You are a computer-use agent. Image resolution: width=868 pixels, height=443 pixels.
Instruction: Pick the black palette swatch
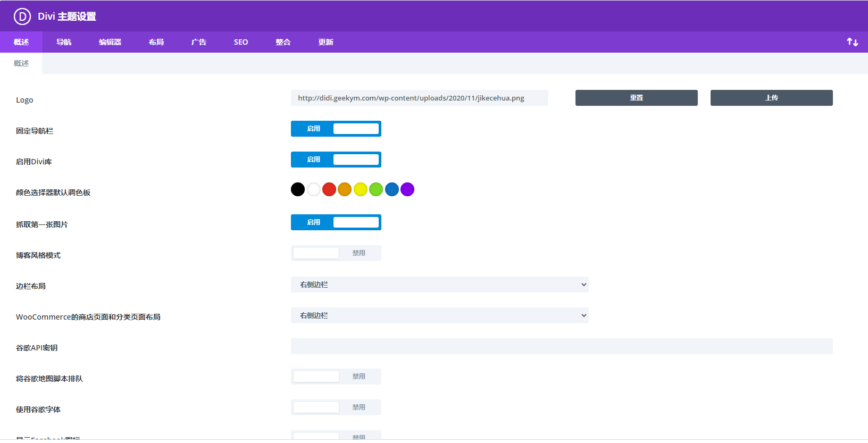(298, 189)
